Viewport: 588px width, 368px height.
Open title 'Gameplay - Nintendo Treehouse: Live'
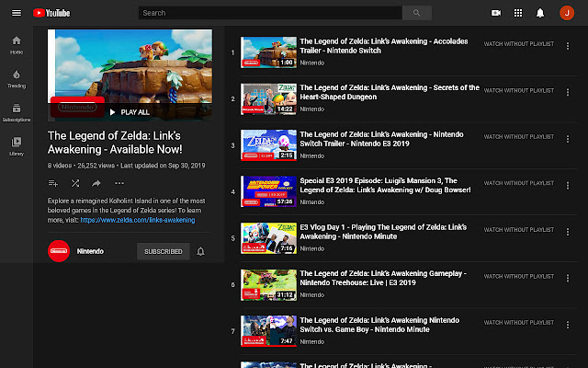pyautogui.click(x=383, y=278)
